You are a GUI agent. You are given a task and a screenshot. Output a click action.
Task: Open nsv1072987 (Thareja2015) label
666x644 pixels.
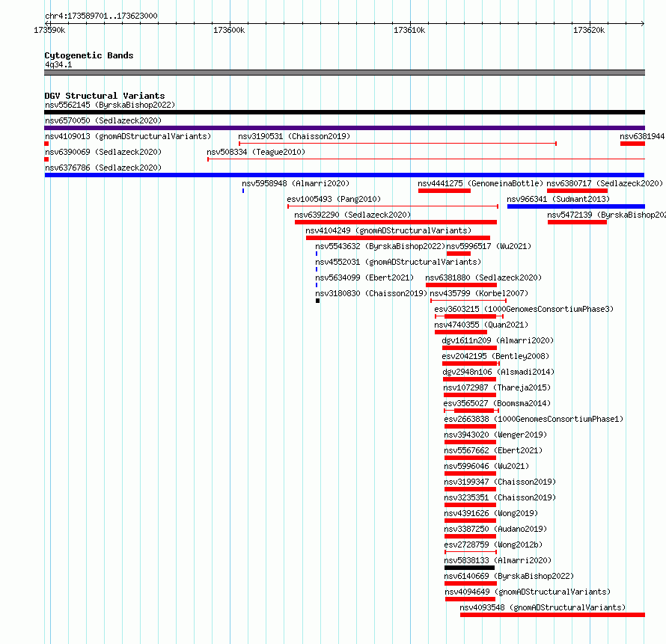pyautogui.click(x=497, y=387)
